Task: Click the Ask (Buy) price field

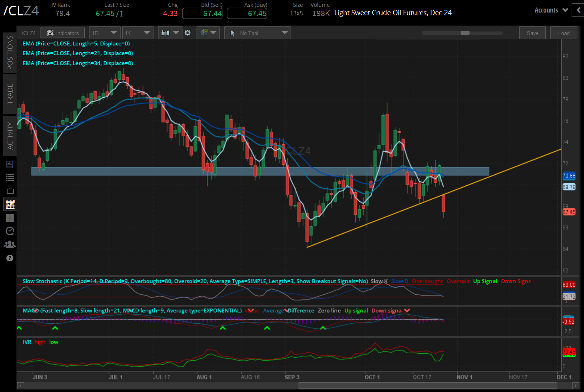Action: pyautogui.click(x=247, y=13)
